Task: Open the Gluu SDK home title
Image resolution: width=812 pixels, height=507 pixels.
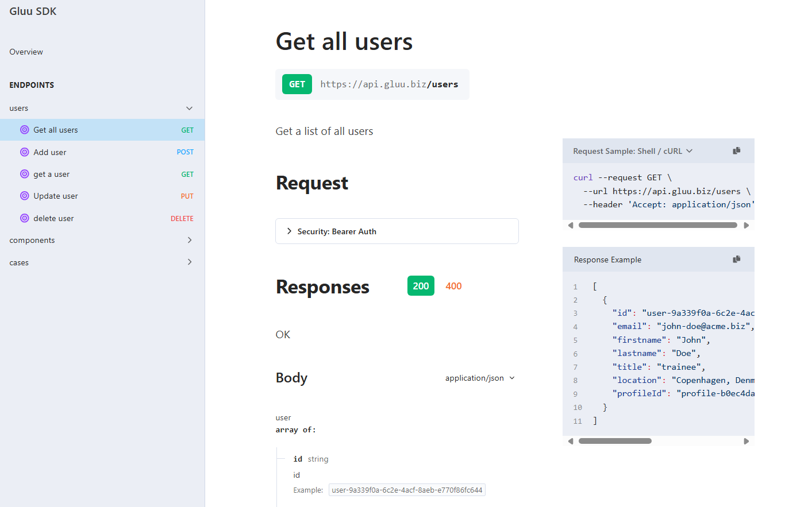Action: coord(33,11)
